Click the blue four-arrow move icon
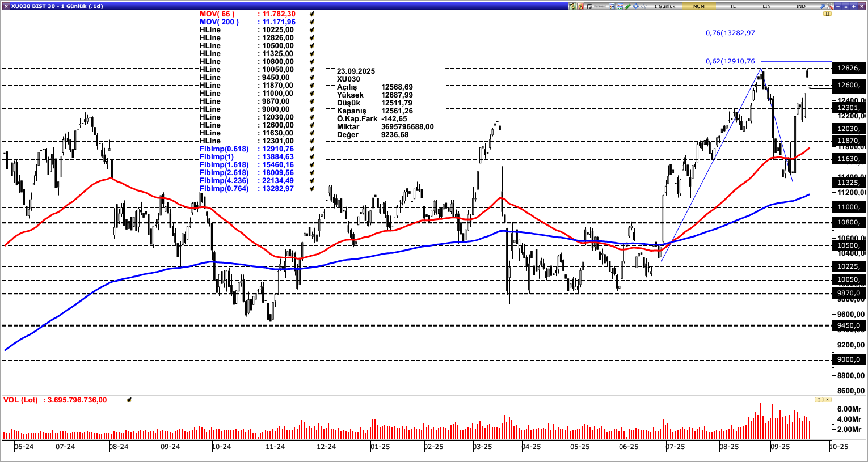Screen dimensions: 868x462 (x=635, y=6)
